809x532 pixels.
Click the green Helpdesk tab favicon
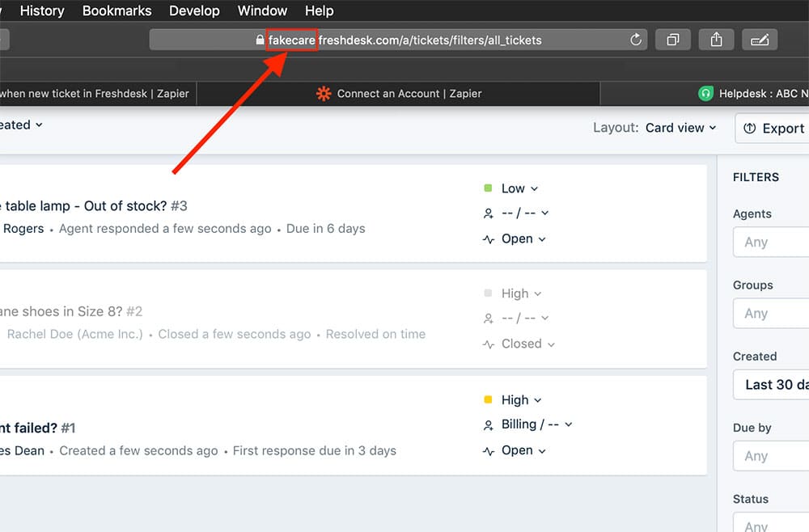[705, 94]
